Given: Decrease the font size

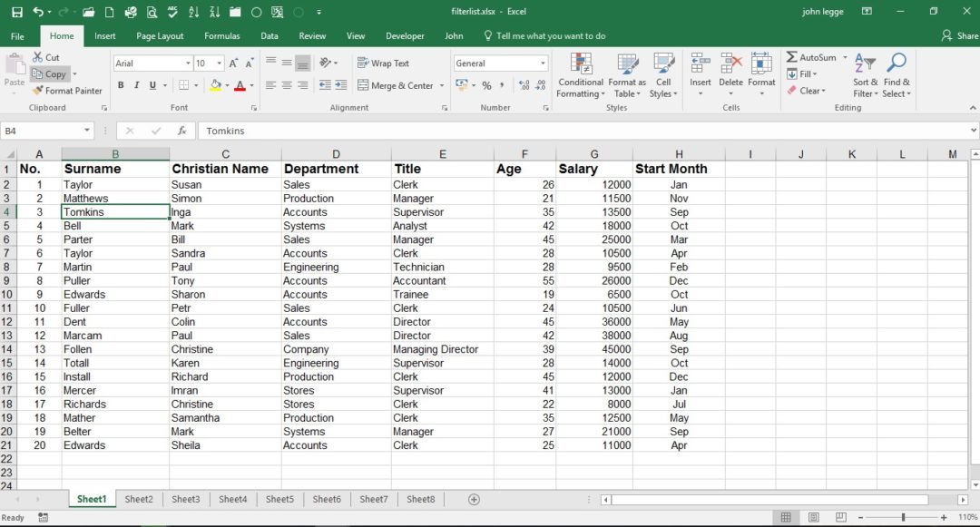Looking at the screenshot, I should pos(249,63).
